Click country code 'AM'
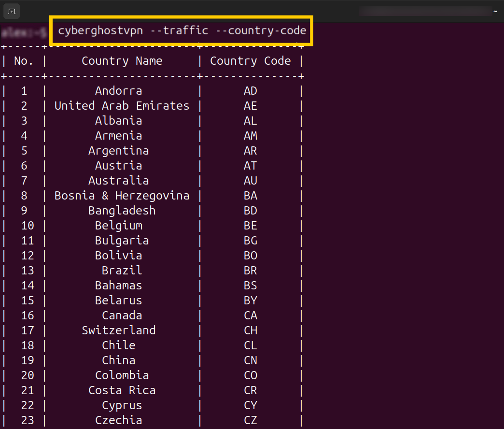Viewport: 504px width, 429px height. 251,136
